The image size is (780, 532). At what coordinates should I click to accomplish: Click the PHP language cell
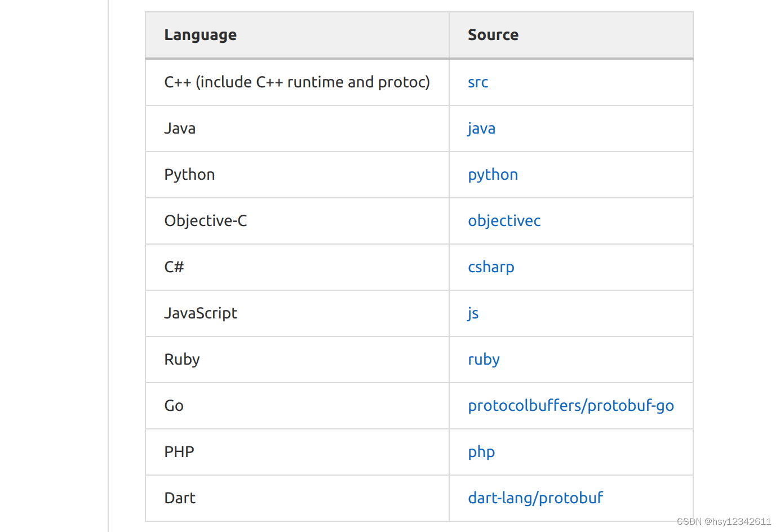(x=179, y=452)
